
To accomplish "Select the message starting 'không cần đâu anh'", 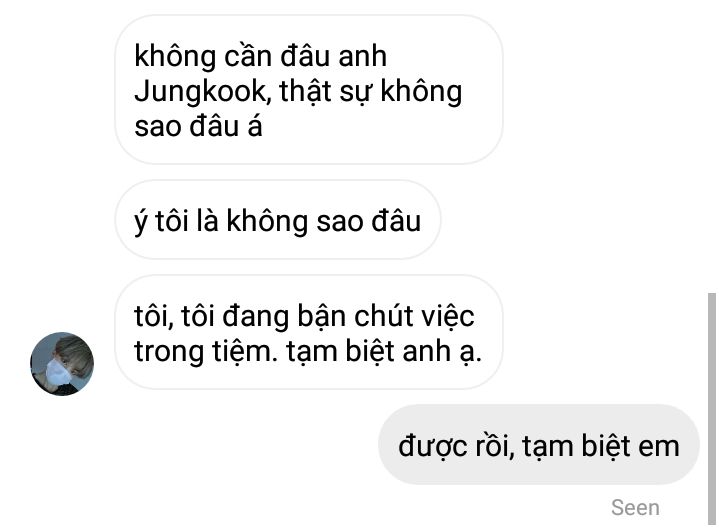I will 309,89.
